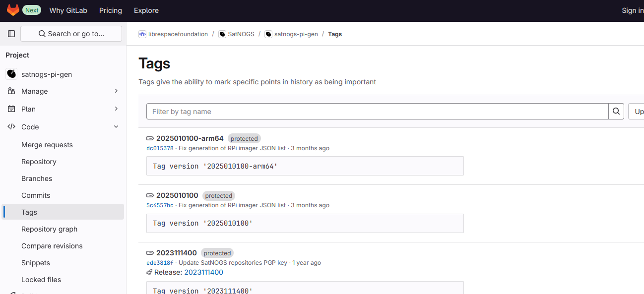The height and width of the screenshot is (294, 644).
Task: Open satnogs-pi-gen breadcrumb link
Action: pos(296,34)
